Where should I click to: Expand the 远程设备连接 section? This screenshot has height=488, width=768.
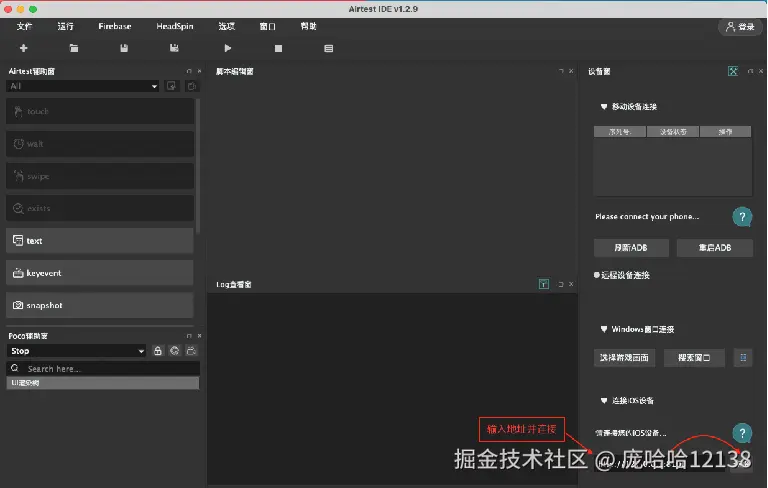[597, 275]
